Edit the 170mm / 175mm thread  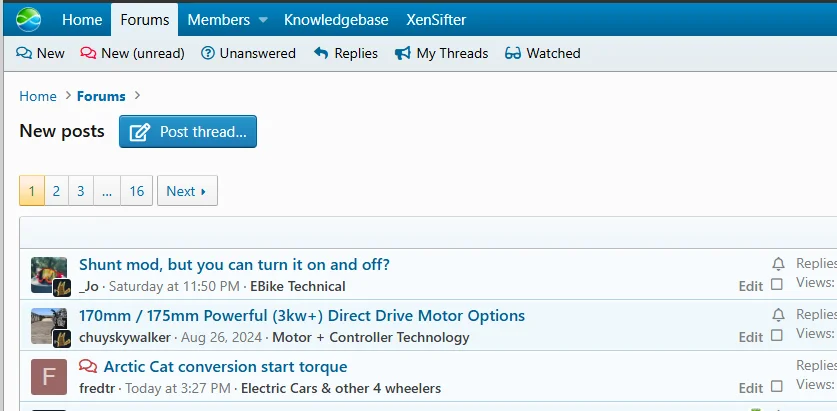click(751, 338)
